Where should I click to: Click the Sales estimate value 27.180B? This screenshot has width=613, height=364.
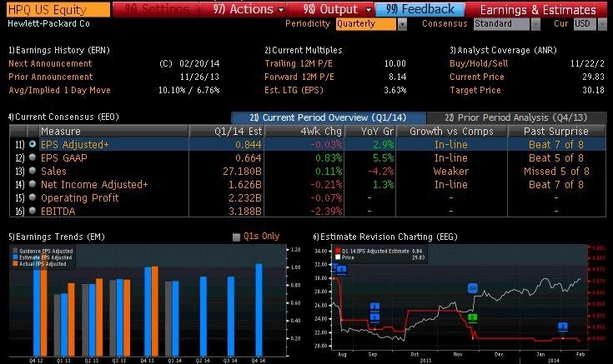tap(242, 171)
